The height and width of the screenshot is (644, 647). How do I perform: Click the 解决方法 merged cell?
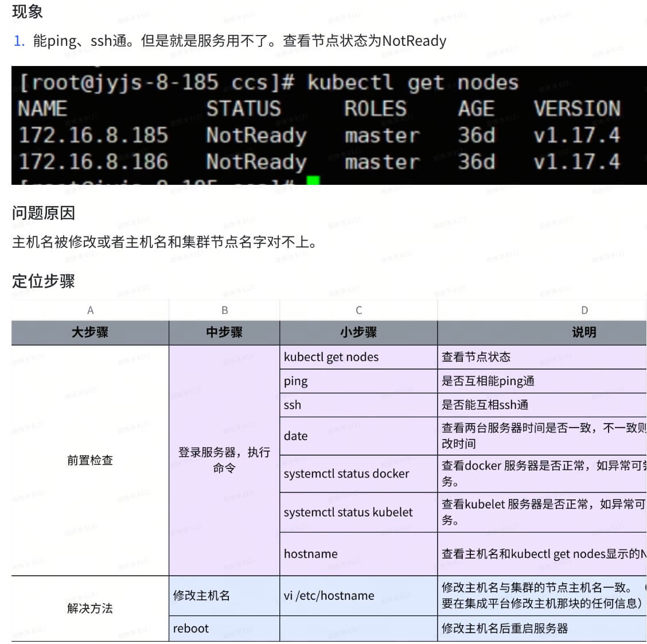[x=90, y=608]
